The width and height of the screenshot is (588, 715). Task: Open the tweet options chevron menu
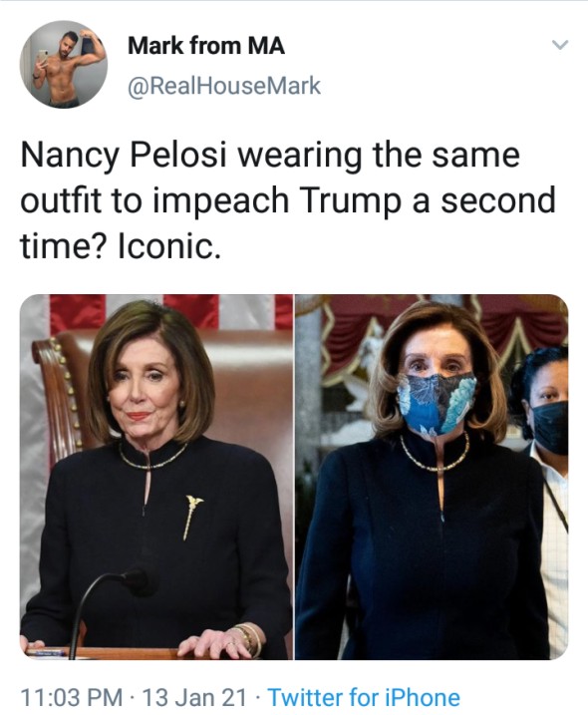pos(559,45)
